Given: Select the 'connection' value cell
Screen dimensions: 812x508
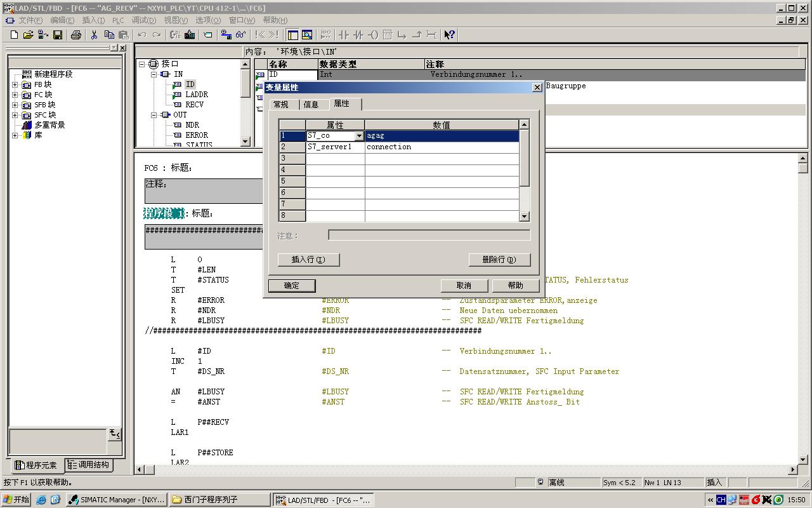Looking at the screenshot, I should coord(442,147).
